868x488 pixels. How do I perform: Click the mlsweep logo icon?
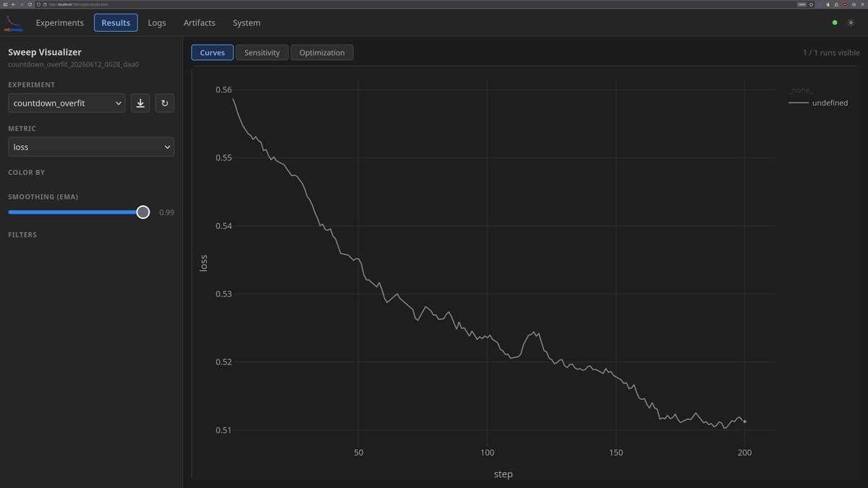14,22
